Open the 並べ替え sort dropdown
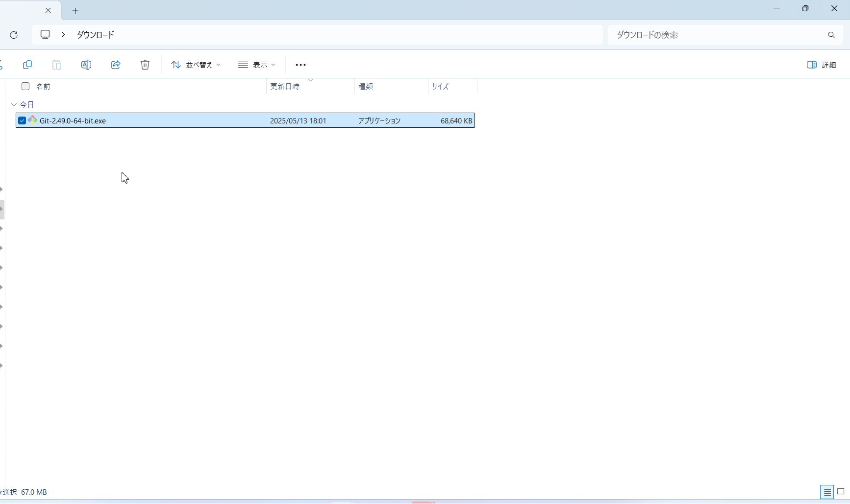 (x=196, y=65)
